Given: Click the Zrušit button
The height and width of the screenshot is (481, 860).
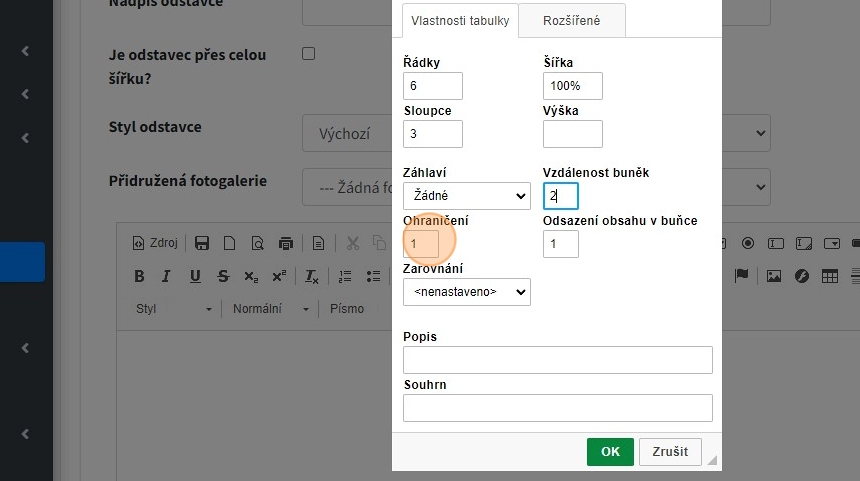Looking at the screenshot, I should coord(669,452).
